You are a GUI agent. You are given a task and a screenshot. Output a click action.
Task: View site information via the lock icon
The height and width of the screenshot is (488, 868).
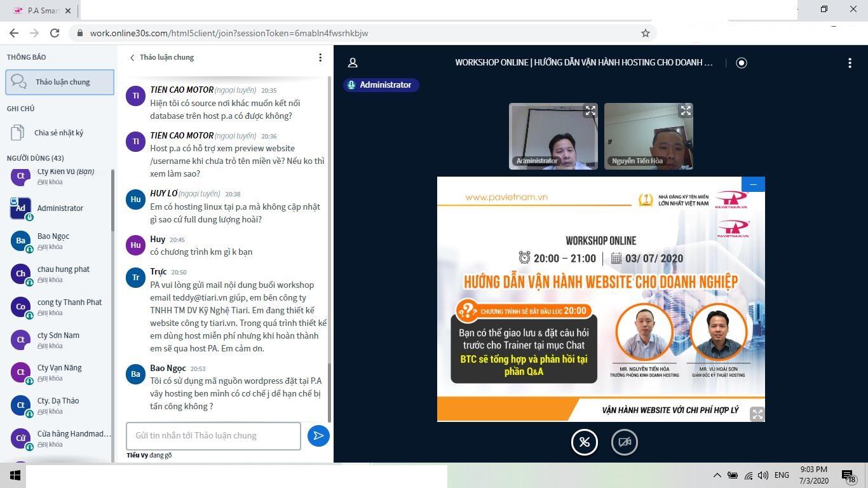coord(80,33)
